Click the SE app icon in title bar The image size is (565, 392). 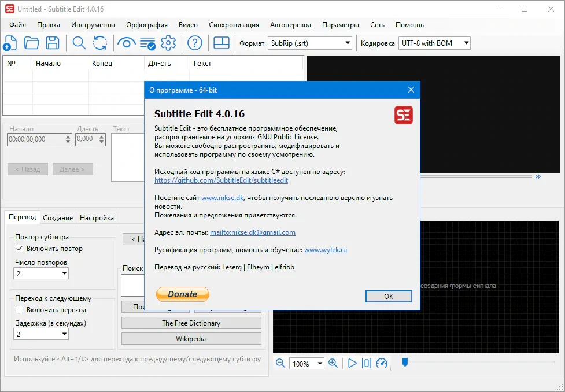point(10,9)
